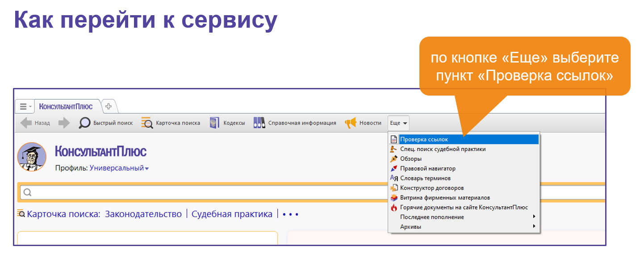Viewport: 644px width, 255px height.
Task: Click the new tab plus icon
Action: (108, 106)
